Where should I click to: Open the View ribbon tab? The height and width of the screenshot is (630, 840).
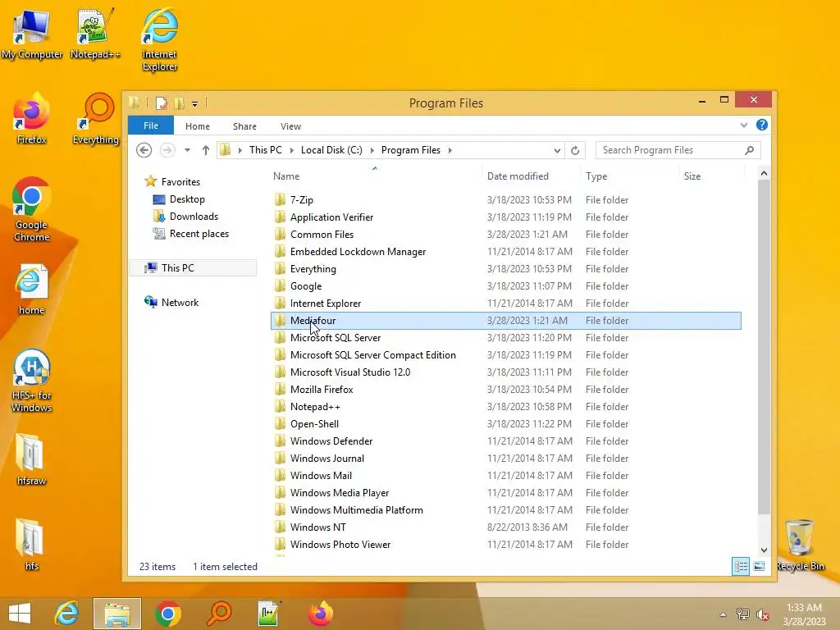[291, 126]
